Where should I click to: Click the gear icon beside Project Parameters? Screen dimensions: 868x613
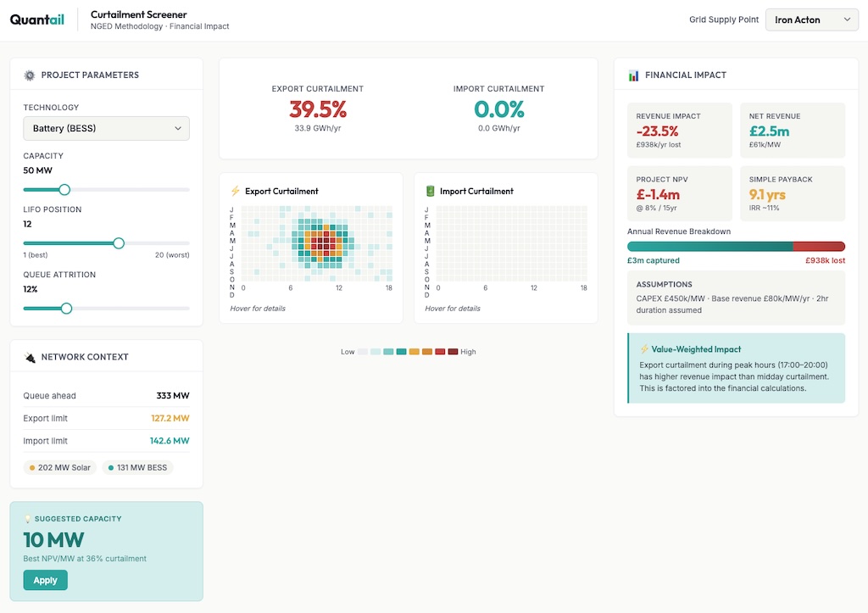click(x=31, y=75)
